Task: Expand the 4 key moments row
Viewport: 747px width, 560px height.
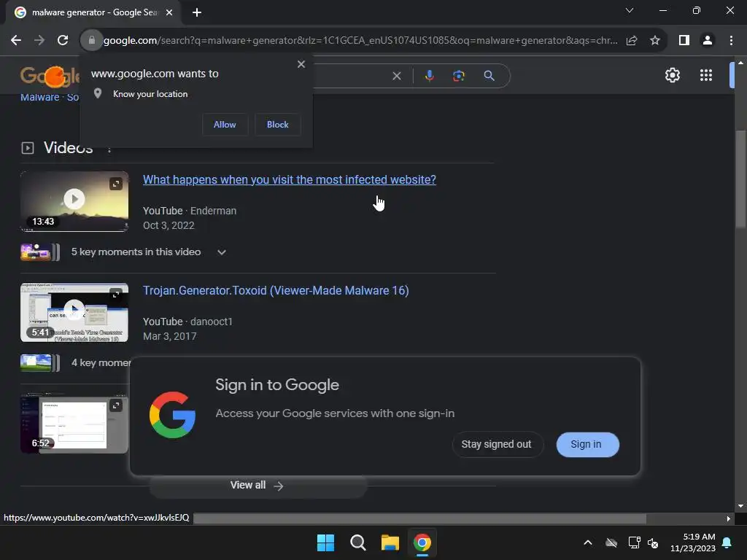Action: point(76,363)
